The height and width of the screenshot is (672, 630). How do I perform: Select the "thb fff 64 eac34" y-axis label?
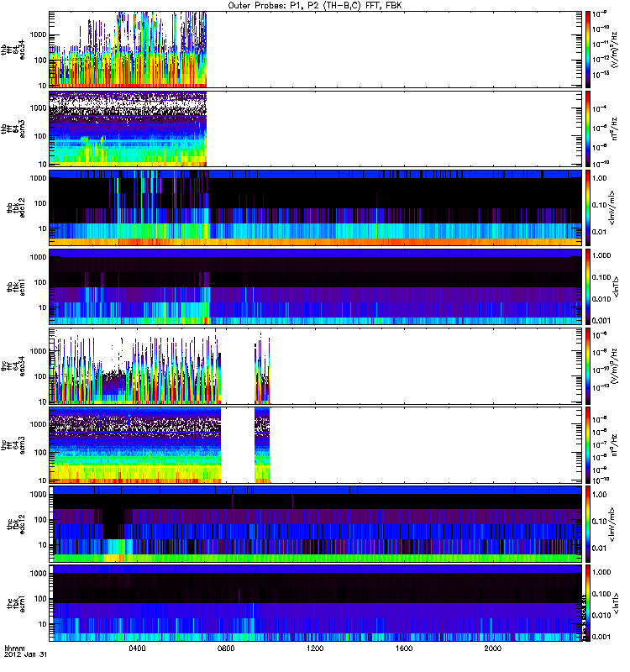point(13,50)
